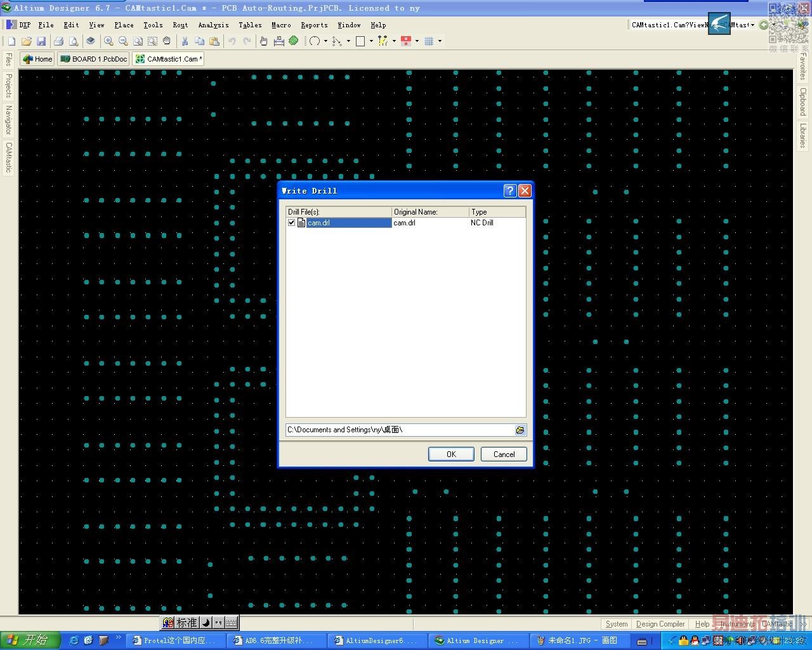Viewport: 812px width, 650px height.
Task: Expand the yellow highlight tool dropdown arrow
Action: [x=394, y=41]
